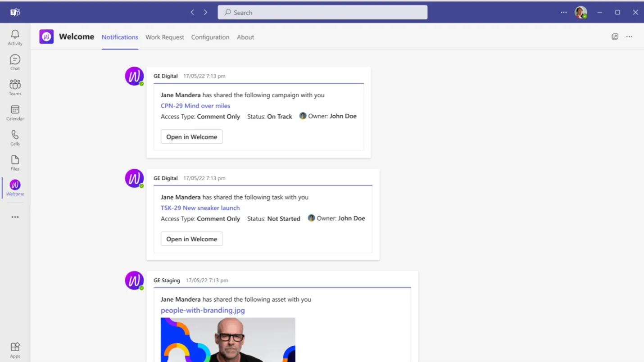Open title bar settings and more menu
The width and height of the screenshot is (644, 362).
[x=564, y=13]
